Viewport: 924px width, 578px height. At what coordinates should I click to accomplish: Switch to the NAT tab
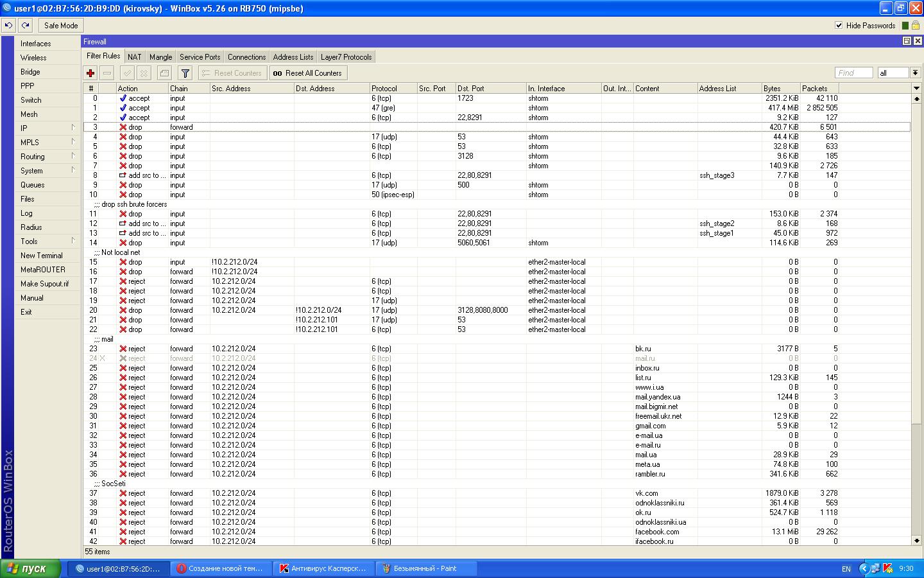[134, 57]
